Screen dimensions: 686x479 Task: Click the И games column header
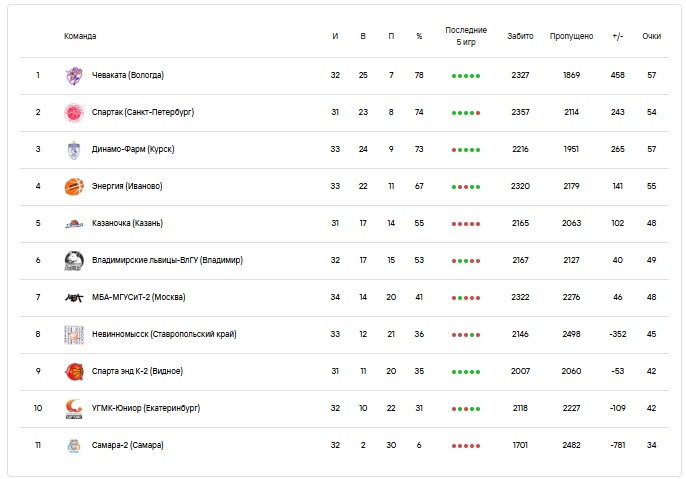tap(335, 36)
